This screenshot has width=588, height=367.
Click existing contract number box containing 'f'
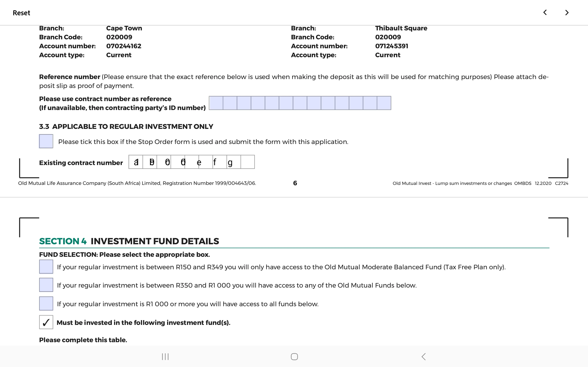click(220, 162)
